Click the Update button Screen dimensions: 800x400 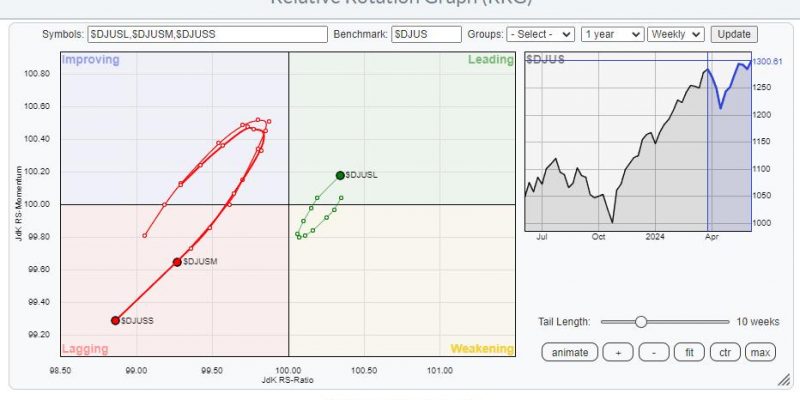click(734, 35)
